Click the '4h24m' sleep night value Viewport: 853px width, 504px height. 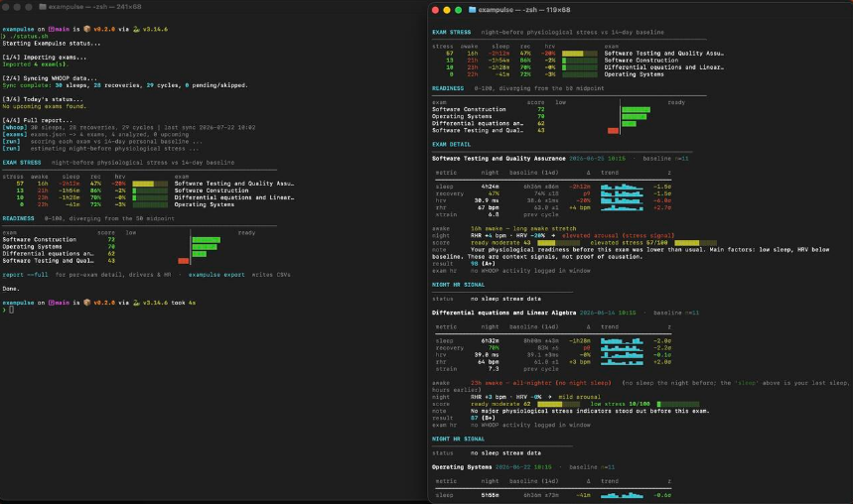pos(491,188)
